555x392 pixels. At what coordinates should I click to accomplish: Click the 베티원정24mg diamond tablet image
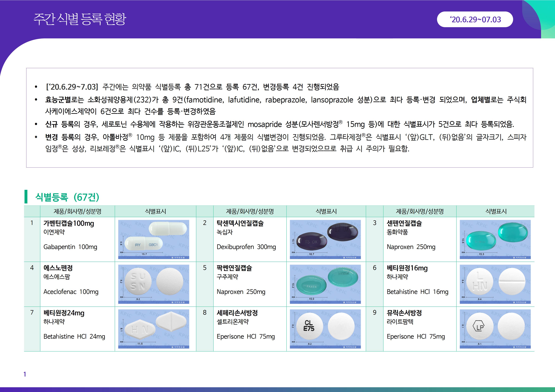tap(153, 329)
